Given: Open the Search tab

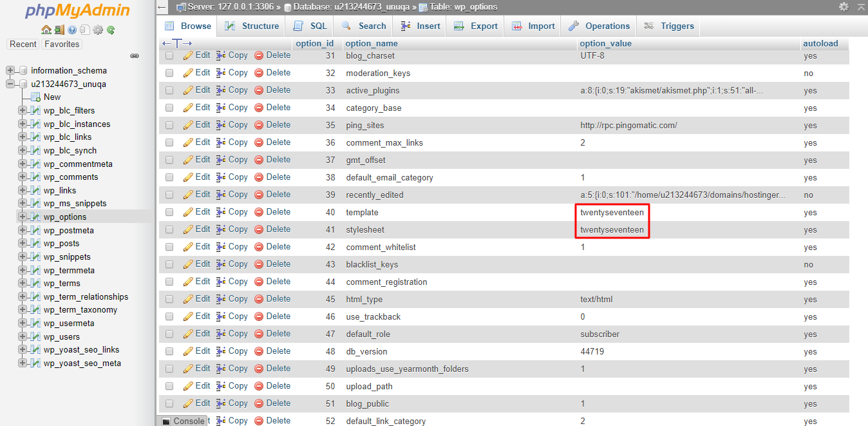Looking at the screenshot, I should [x=364, y=26].
